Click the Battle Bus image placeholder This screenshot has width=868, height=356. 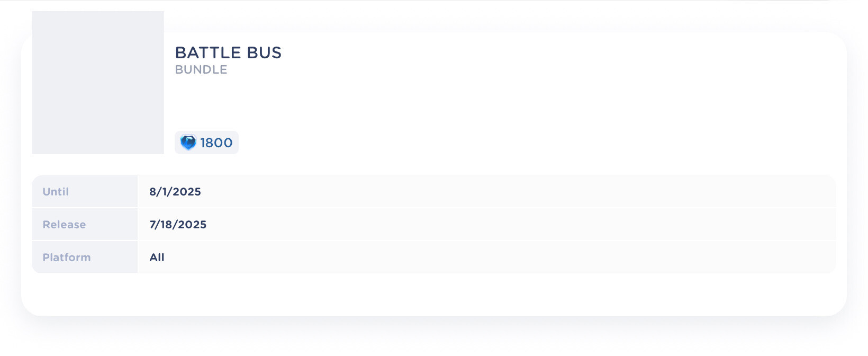click(x=97, y=82)
